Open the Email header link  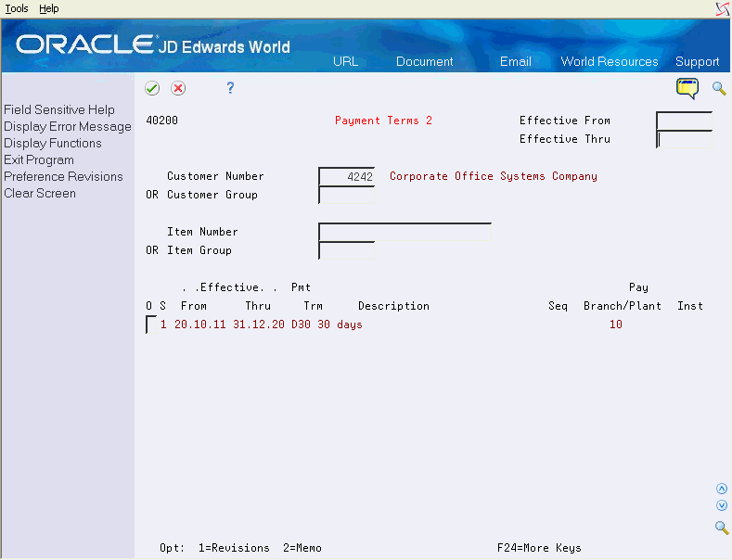tap(516, 61)
